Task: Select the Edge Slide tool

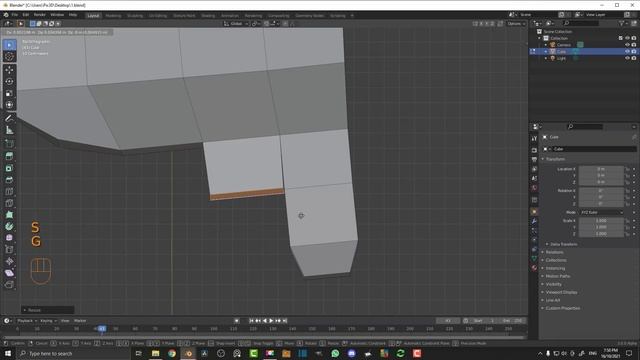Action: 9,249
